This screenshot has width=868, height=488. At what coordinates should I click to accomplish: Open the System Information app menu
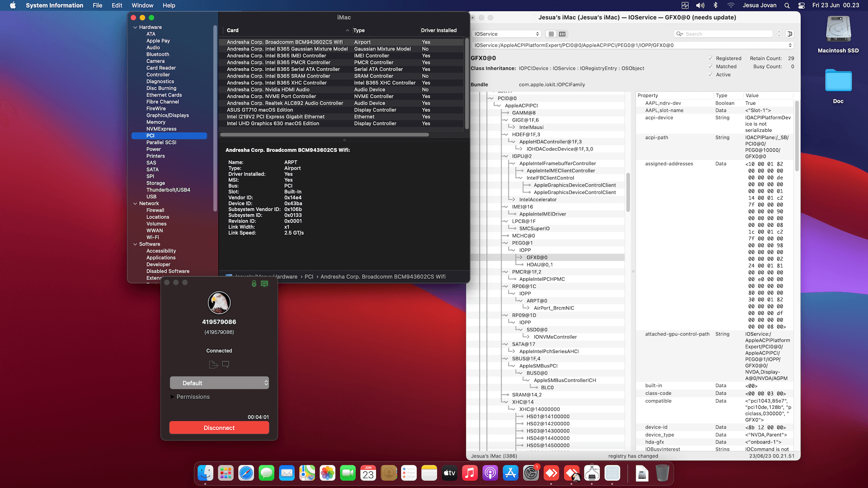(x=54, y=5)
